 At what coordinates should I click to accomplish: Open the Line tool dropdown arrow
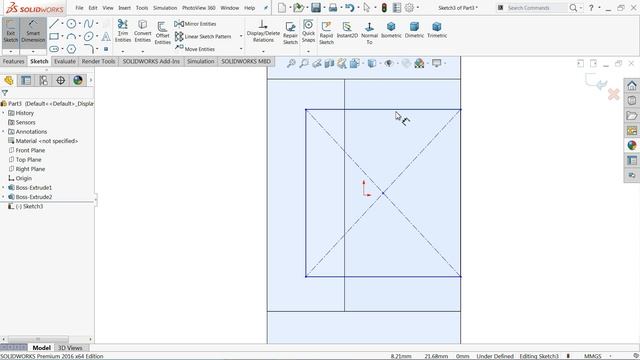(62, 24)
